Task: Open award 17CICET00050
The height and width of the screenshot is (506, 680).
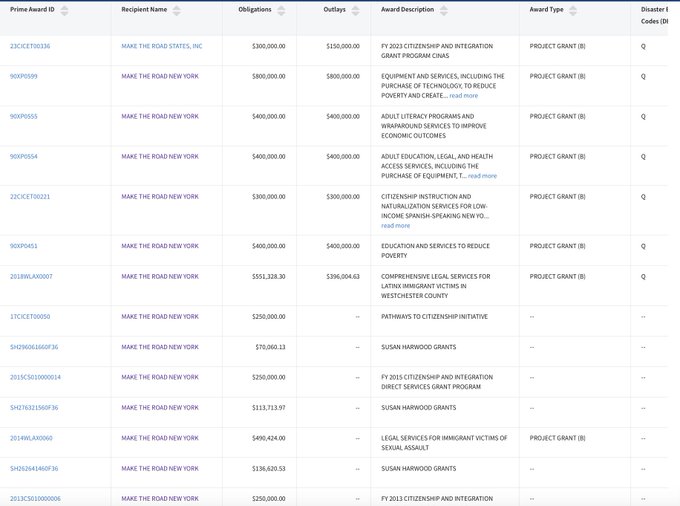Action: [x=30, y=317]
